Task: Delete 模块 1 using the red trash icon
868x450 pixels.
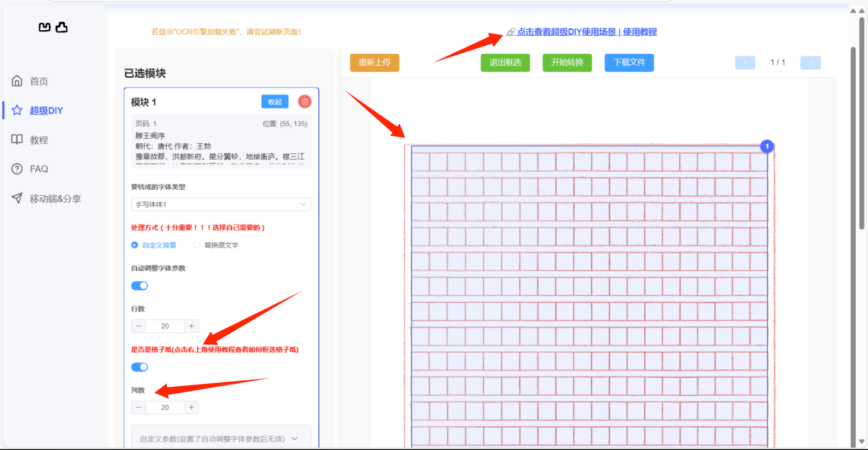Action: (x=304, y=102)
